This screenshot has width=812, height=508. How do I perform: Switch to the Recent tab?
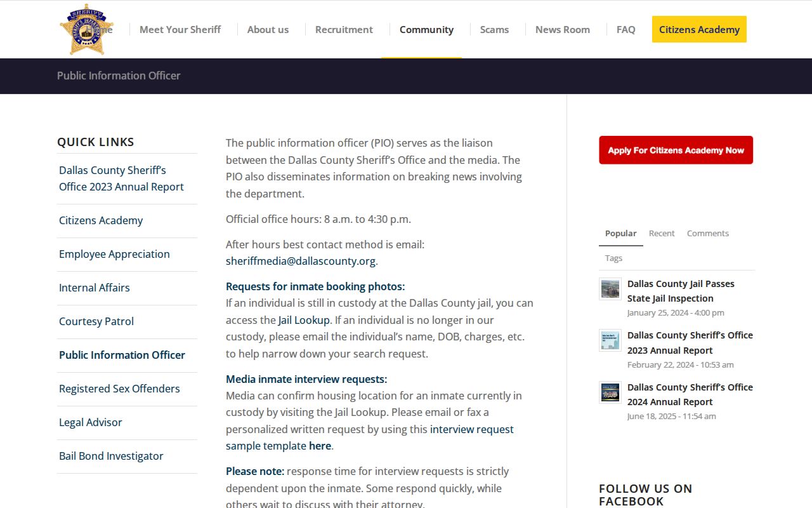click(662, 233)
